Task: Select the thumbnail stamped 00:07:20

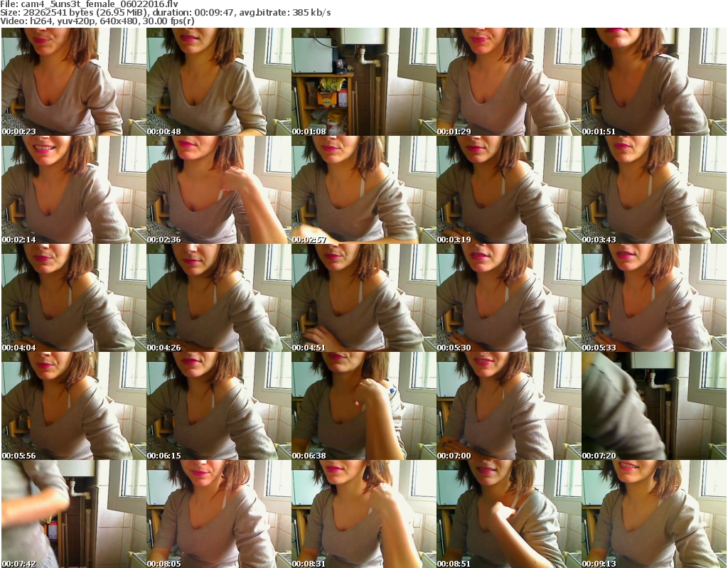Action: tap(654, 406)
